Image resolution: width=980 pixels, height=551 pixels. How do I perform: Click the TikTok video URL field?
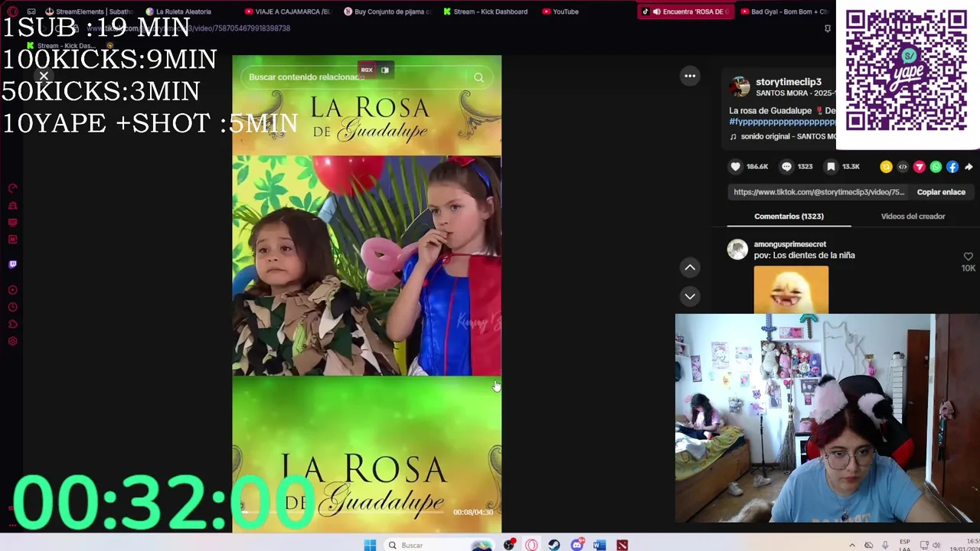(818, 192)
